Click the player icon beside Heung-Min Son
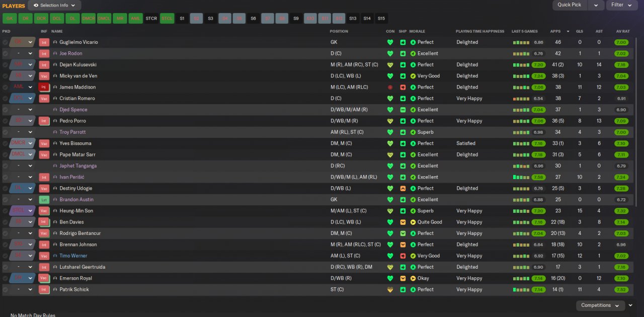 click(x=55, y=211)
